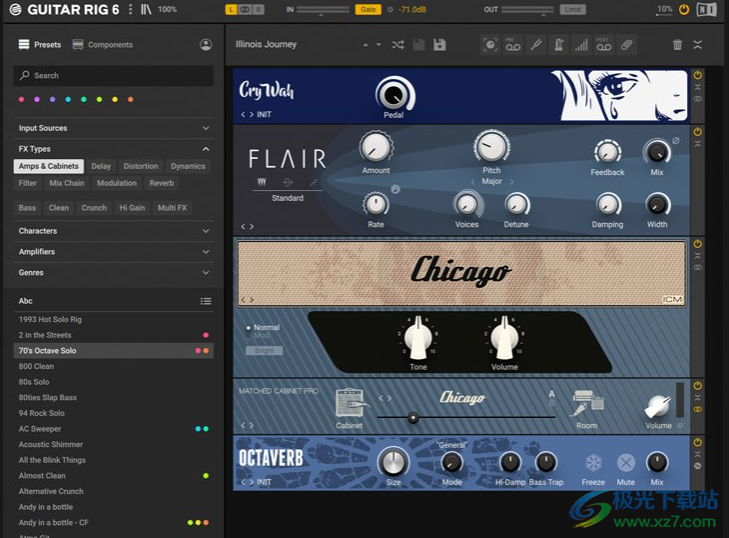729x538 pixels.
Task: Collapse all rack components icon
Action: click(697, 45)
